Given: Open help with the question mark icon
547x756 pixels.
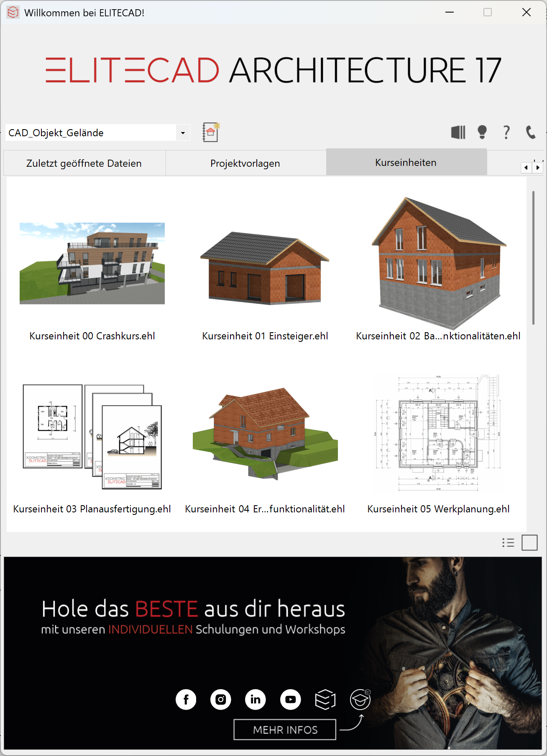Looking at the screenshot, I should [x=506, y=132].
